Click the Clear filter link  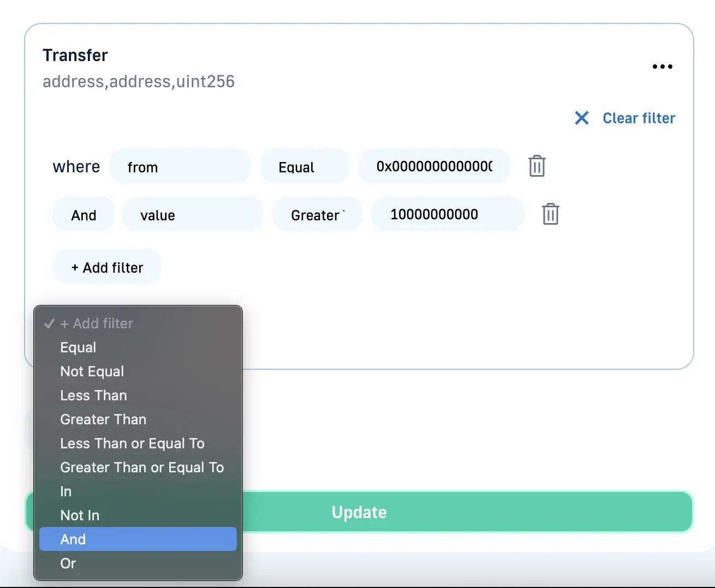(639, 118)
